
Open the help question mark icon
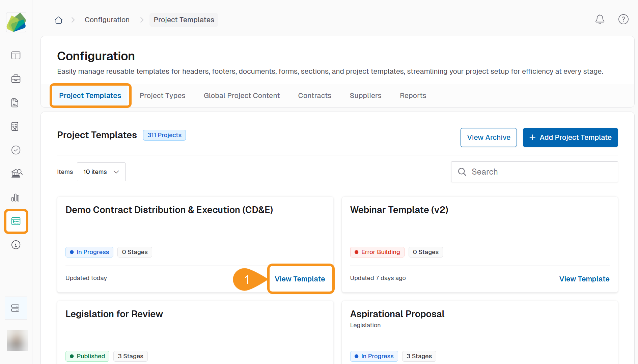click(x=623, y=20)
